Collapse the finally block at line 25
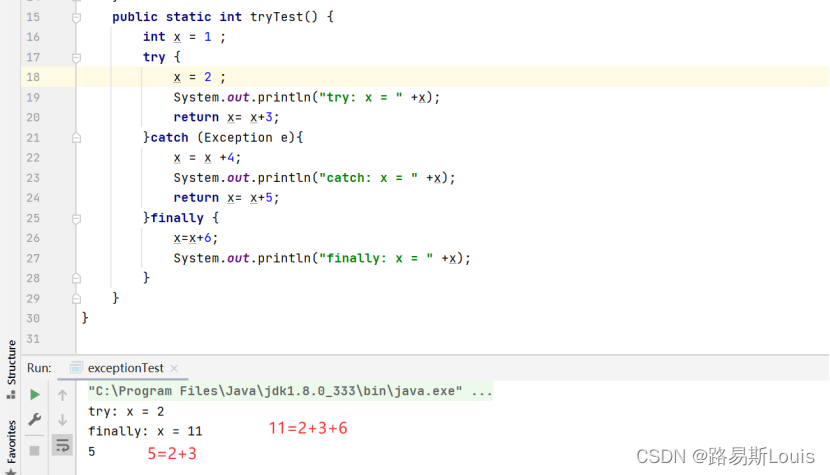Image resolution: width=830 pixels, height=475 pixels. pos(76,219)
